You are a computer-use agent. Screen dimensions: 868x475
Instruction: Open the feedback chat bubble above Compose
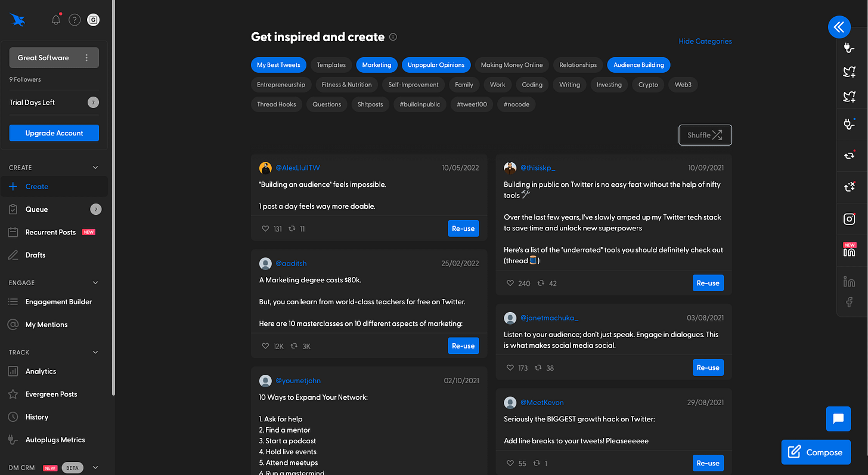(838, 419)
